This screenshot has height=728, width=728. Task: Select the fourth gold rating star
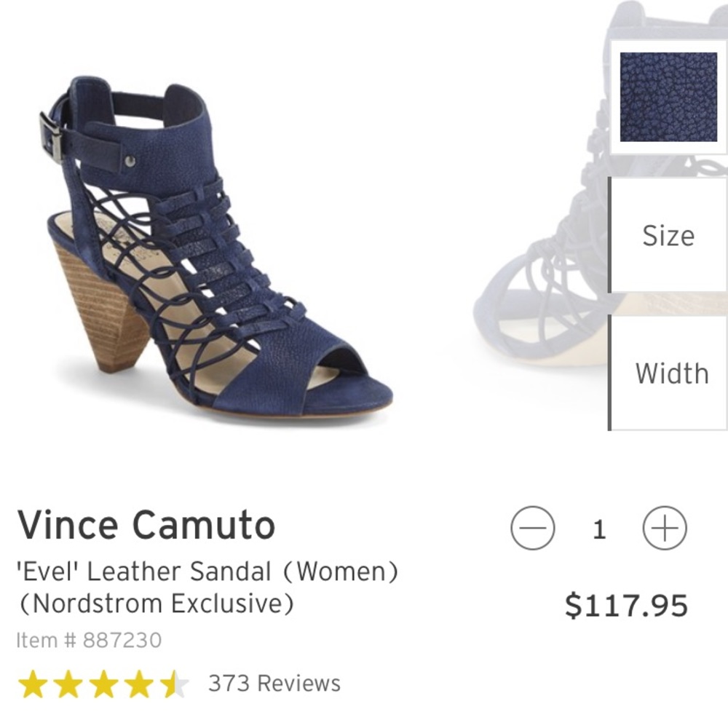[141, 683]
